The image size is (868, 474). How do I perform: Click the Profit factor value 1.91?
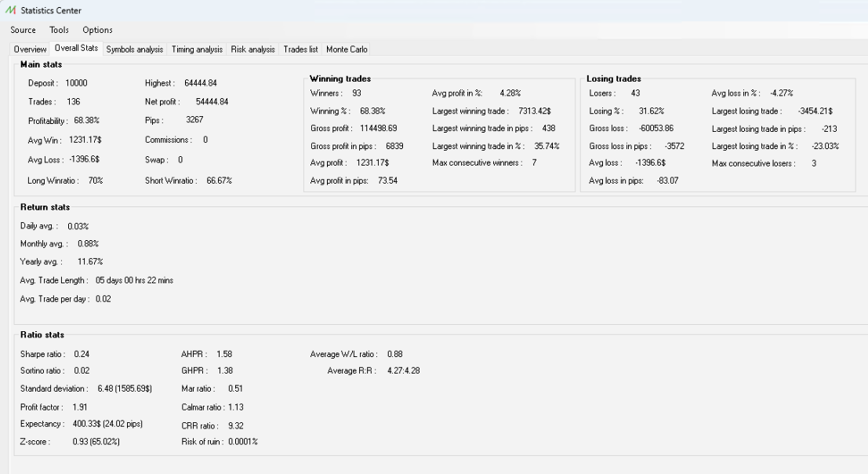pos(80,407)
